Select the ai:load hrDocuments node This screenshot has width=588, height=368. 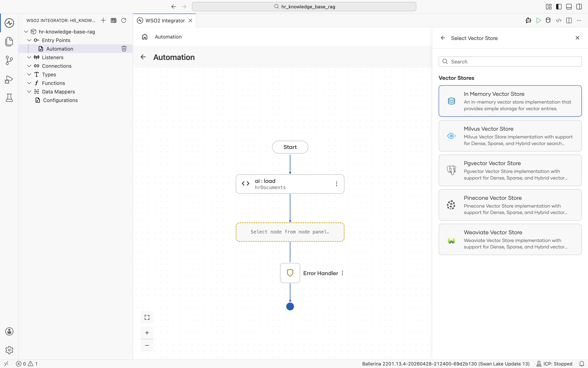click(x=290, y=184)
